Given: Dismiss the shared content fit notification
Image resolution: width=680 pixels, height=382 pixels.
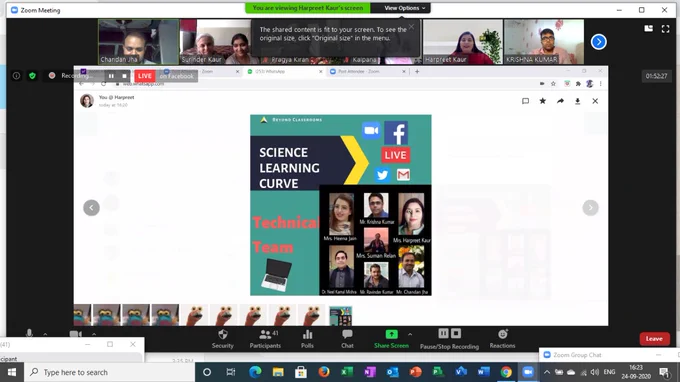Looking at the screenshot, I should tap(411, 26).
